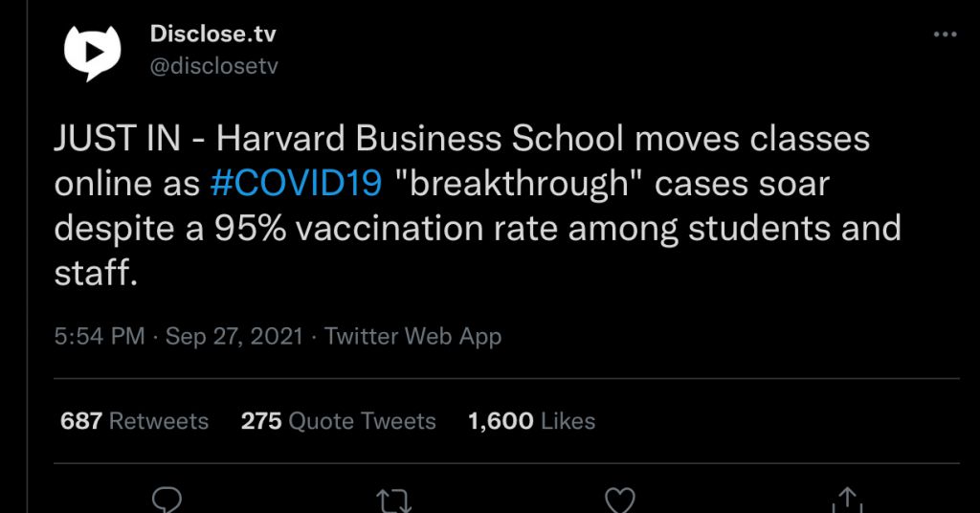This screenshot has height=513, width=980.
Task: Click the "Quote Tweets" label text
Action: (x=363, y=421)
